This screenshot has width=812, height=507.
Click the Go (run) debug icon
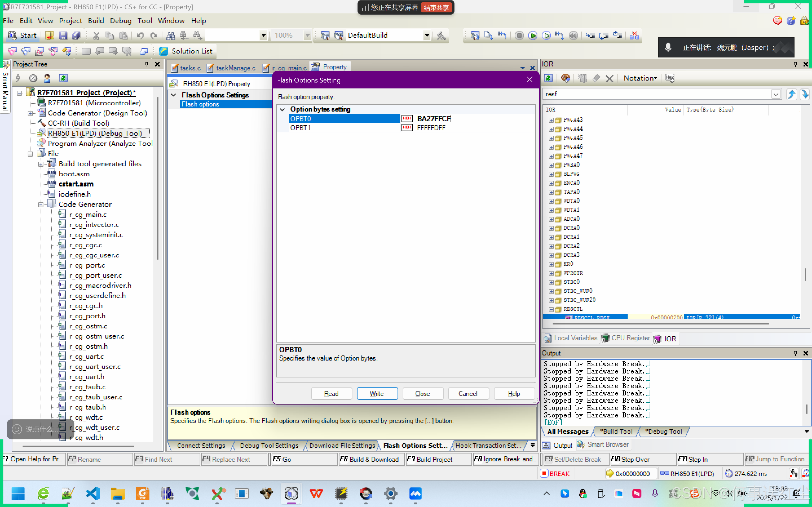click(x=533, y=35)
